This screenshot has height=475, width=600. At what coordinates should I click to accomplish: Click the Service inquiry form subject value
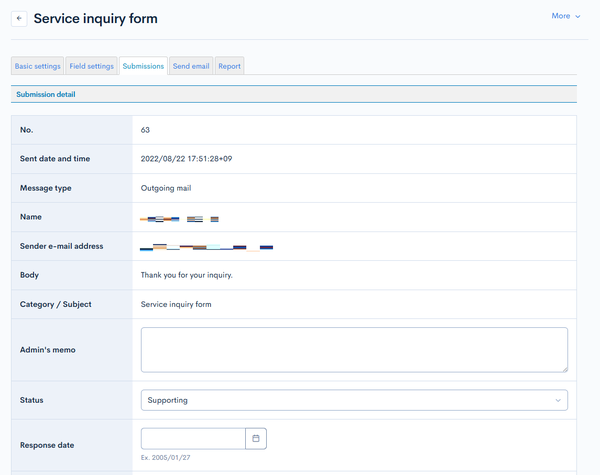coord(176,304)
